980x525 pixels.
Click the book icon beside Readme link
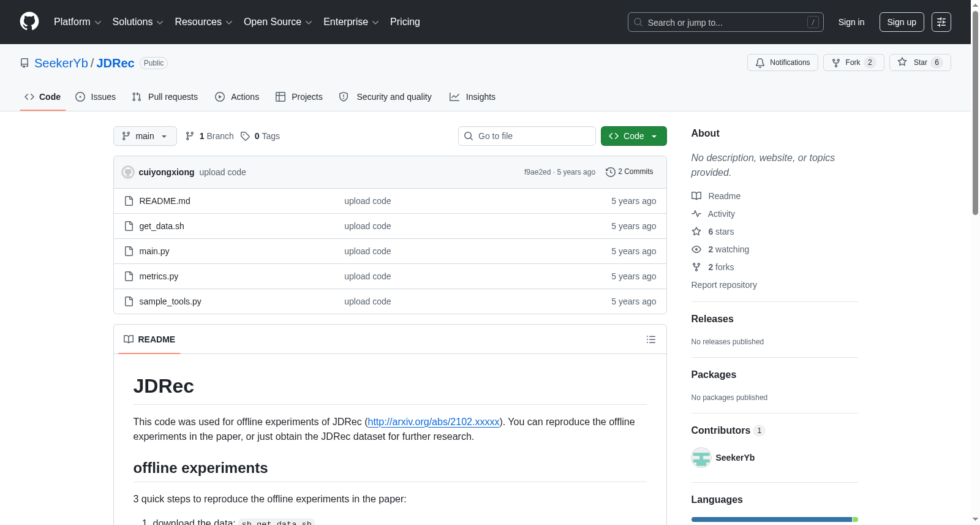[x=696, y=196]
